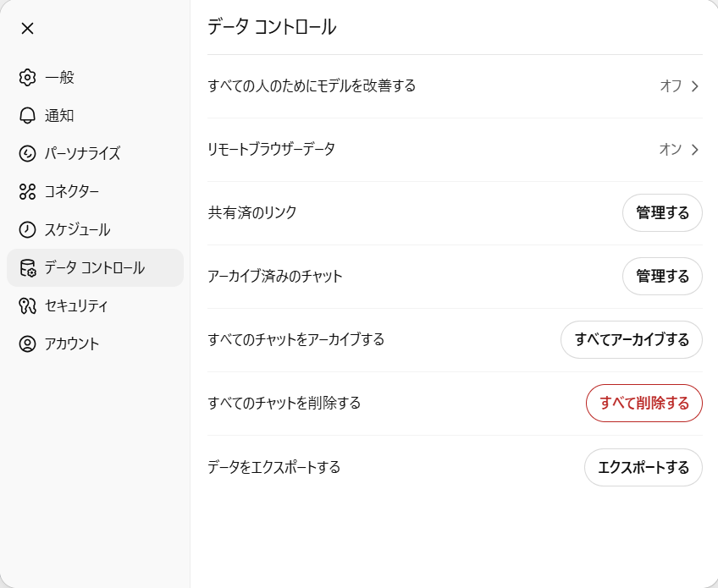Screen dimensions: 718x588
Task: Click the clock icon for スケジュール
Action: 27,229
